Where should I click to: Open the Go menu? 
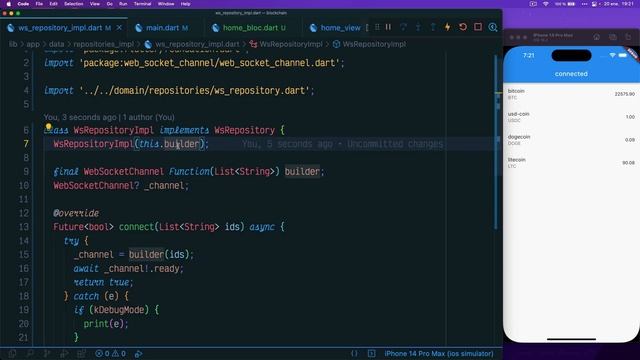(x=109, y=4)
